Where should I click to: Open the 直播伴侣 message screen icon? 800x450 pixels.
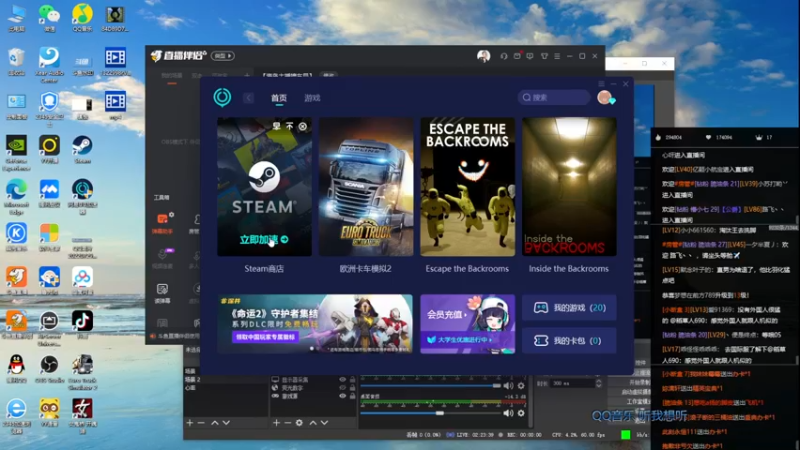tap(530, 56)
